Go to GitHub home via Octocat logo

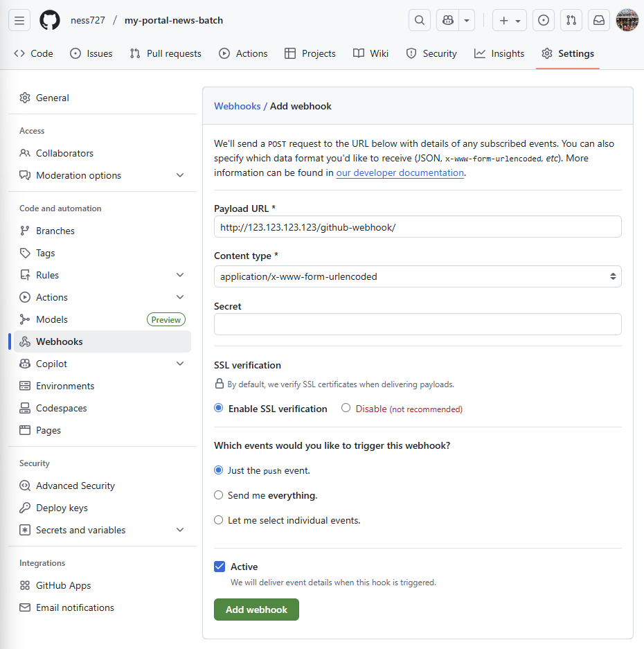pyautogui.click(x=50, y=20)
